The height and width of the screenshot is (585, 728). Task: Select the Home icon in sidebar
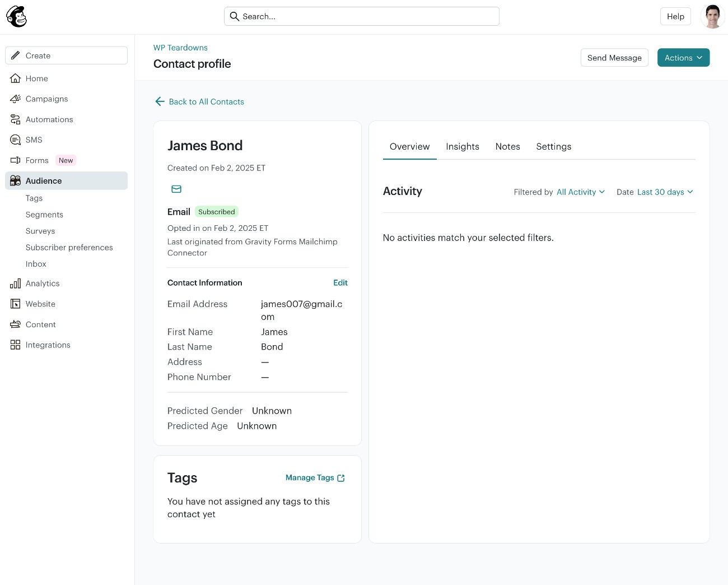[x=15, y=78]
